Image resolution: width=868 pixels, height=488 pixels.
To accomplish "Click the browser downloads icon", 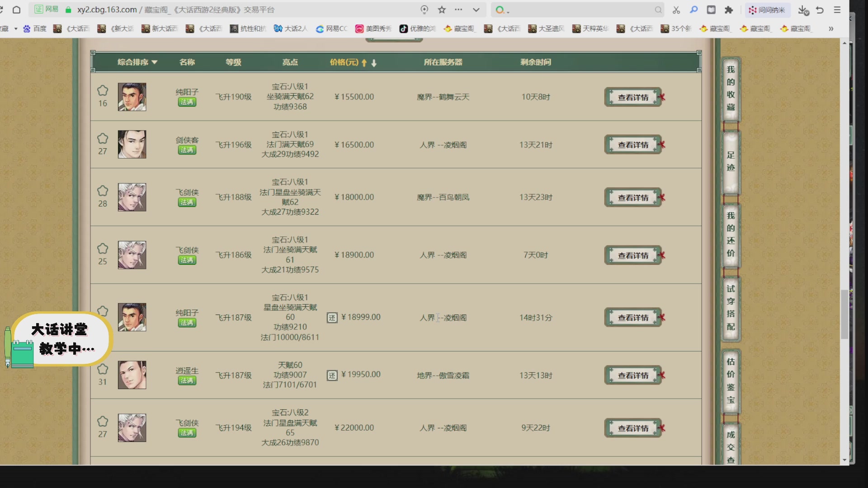I will point(804,10).
